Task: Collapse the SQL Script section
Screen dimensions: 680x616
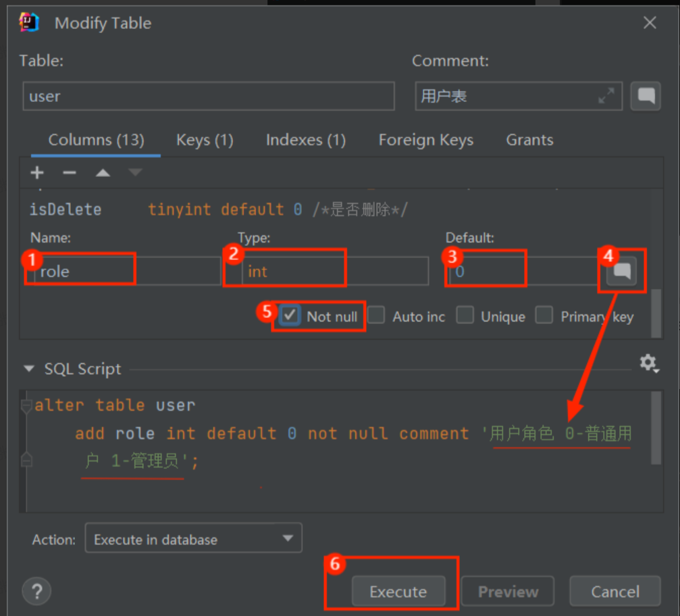Action: (x=29, y=369)
